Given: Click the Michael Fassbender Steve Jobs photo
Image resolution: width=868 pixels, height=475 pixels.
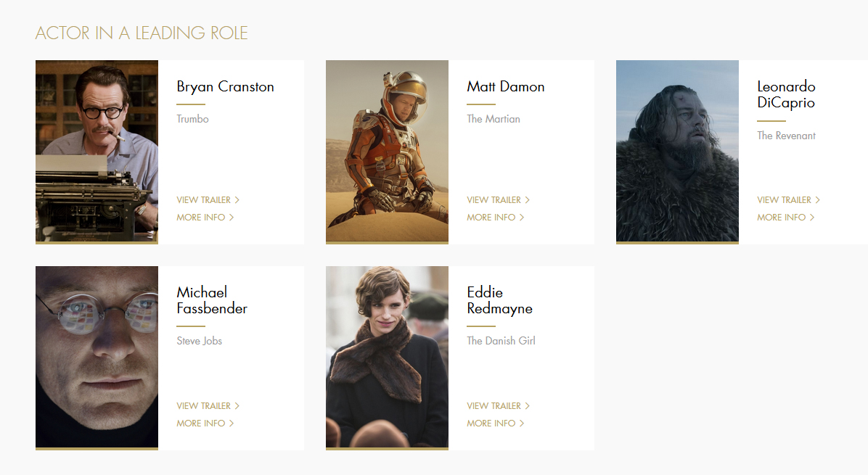Looking at the screenshot, I should [x=97, y=358].
